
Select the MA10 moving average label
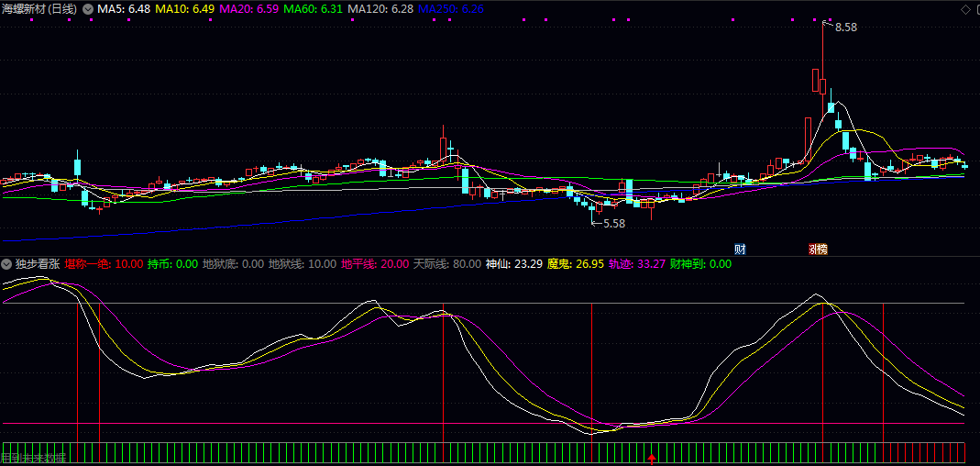tap(185, 9)
